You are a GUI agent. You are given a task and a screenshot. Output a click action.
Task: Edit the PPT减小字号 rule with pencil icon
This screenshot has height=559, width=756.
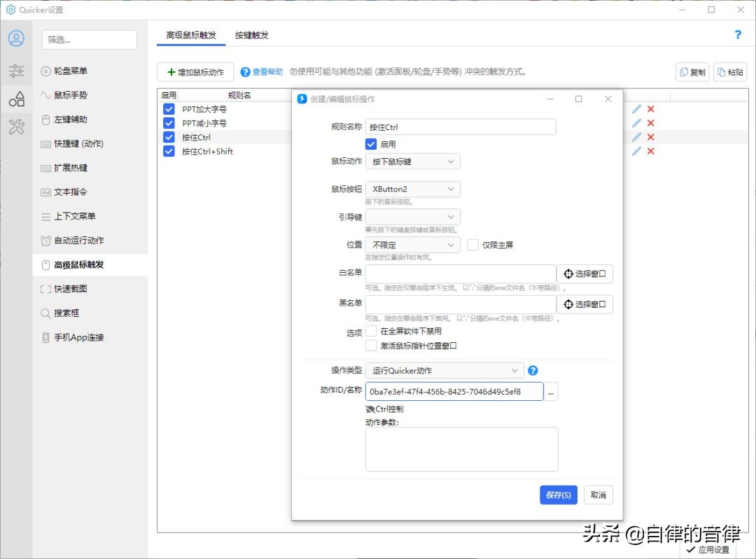point(636,123)
